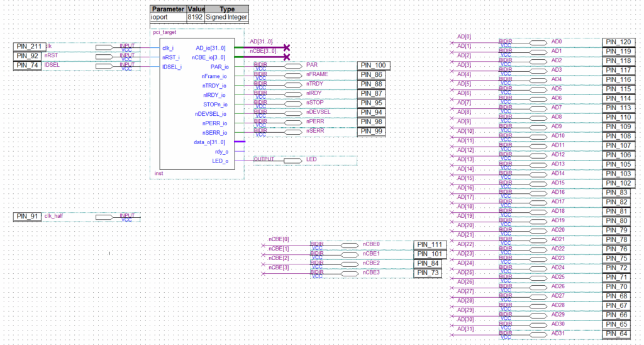Click the nDEVSEL bidirectional pin symbol

(292, 113)
